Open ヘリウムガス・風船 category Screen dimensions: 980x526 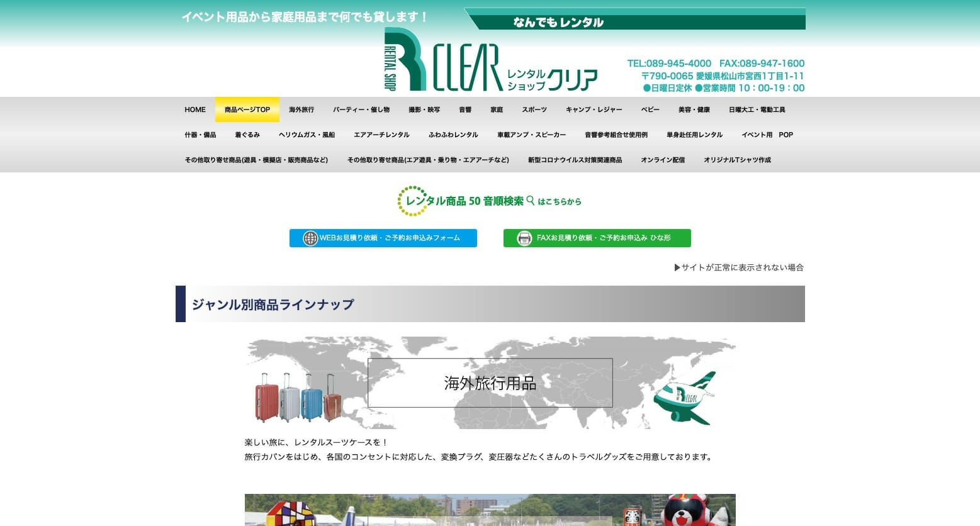[x=307, y=135]
